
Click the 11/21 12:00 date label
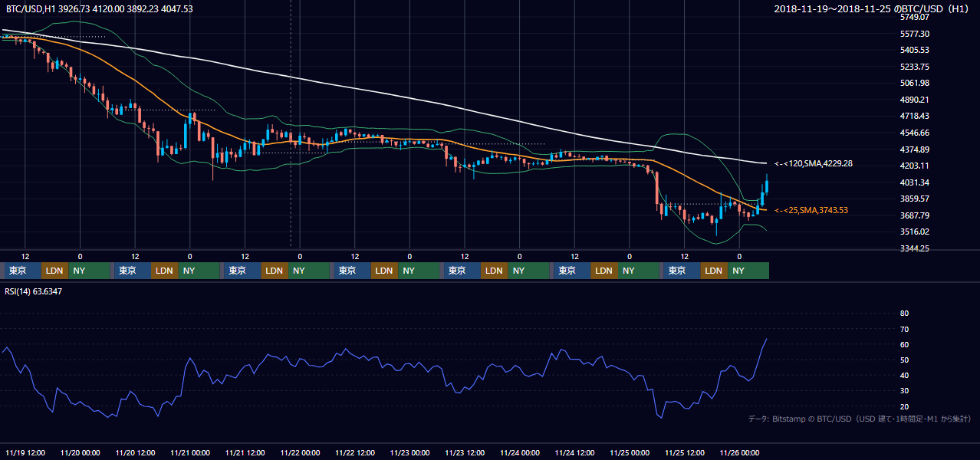pyautogui.click(x=245, y=453)
